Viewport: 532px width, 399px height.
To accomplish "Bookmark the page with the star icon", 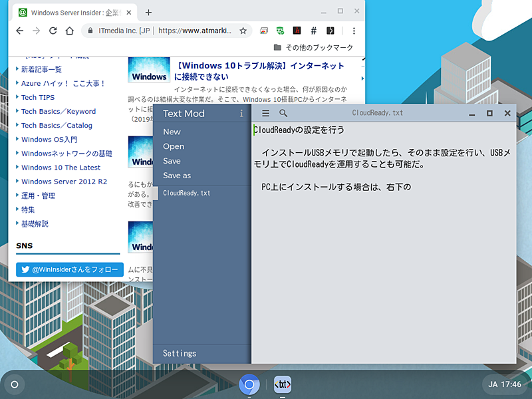I will pos(244,30).
